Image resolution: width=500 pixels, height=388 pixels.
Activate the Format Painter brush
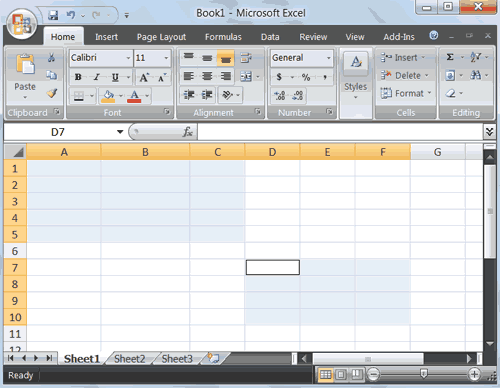point(52,93)
